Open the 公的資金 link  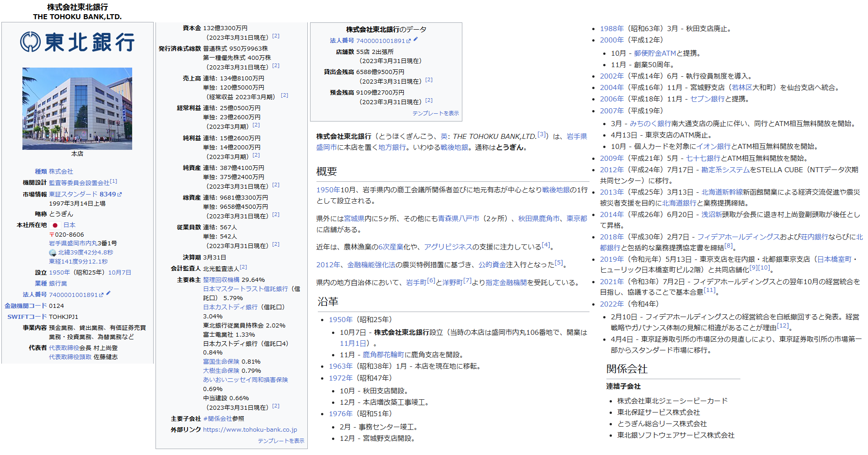(492, 265)
